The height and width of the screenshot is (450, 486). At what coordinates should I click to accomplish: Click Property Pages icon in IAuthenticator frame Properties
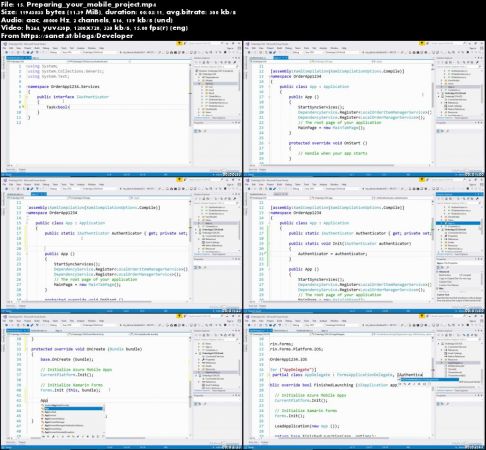coord(205,131)
